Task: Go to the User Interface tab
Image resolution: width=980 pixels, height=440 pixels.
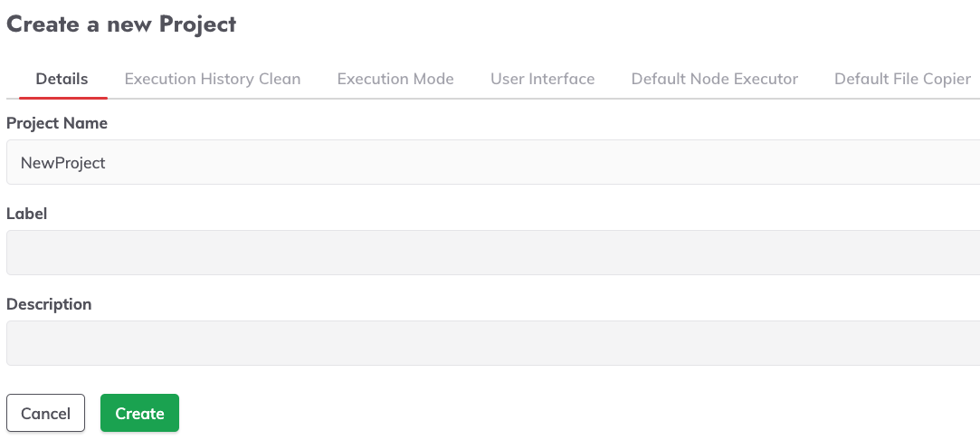Action: 543,80
